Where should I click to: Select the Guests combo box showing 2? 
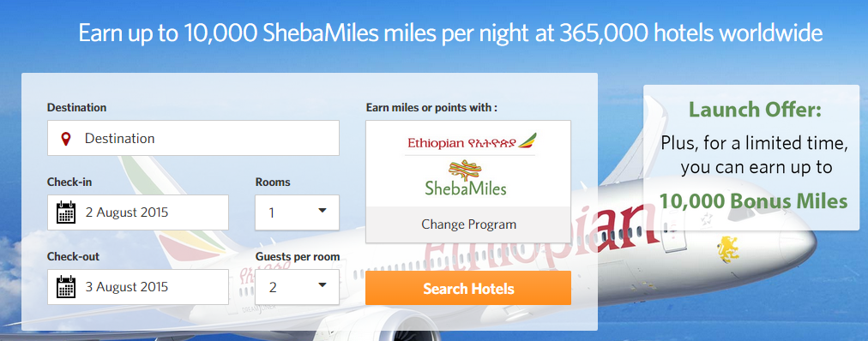coord(298,287)
